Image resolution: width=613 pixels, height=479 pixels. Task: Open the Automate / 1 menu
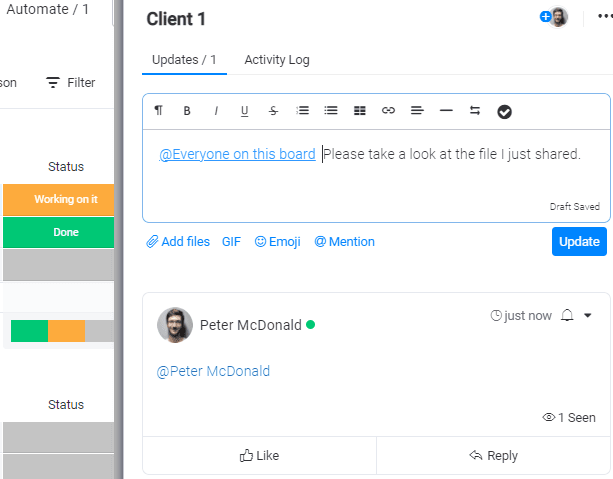tap(48, 9)
